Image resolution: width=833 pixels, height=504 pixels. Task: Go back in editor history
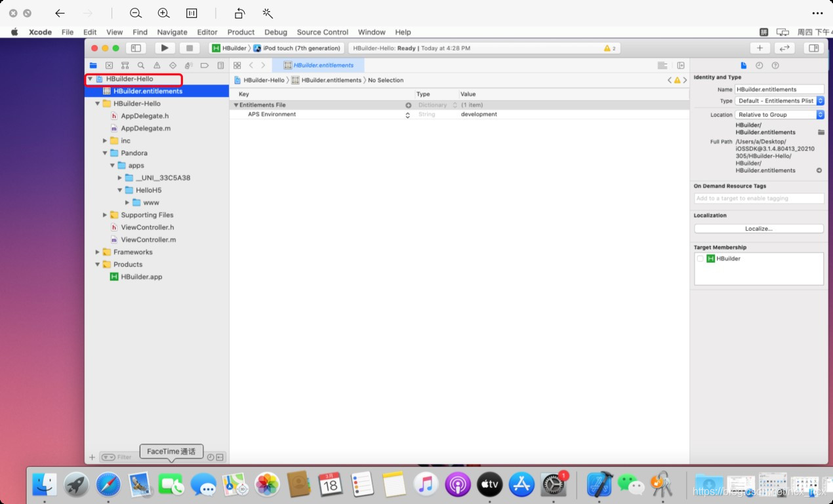[251, 66]
